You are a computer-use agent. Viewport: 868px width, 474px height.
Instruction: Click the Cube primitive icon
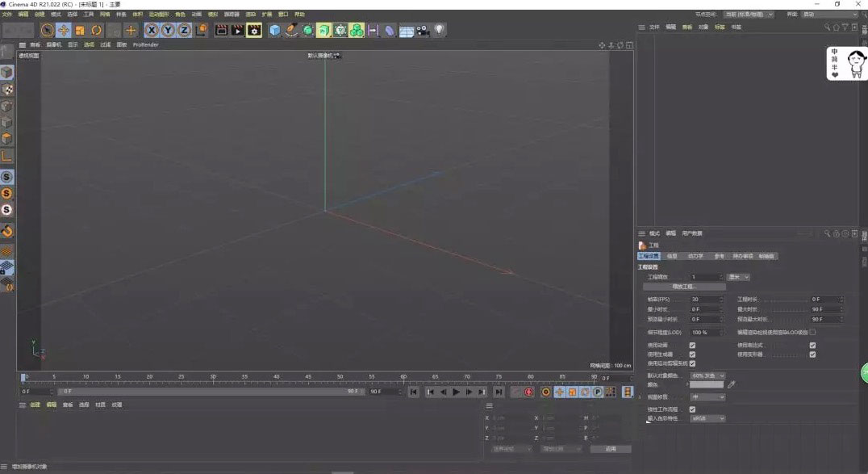point(275,30)
